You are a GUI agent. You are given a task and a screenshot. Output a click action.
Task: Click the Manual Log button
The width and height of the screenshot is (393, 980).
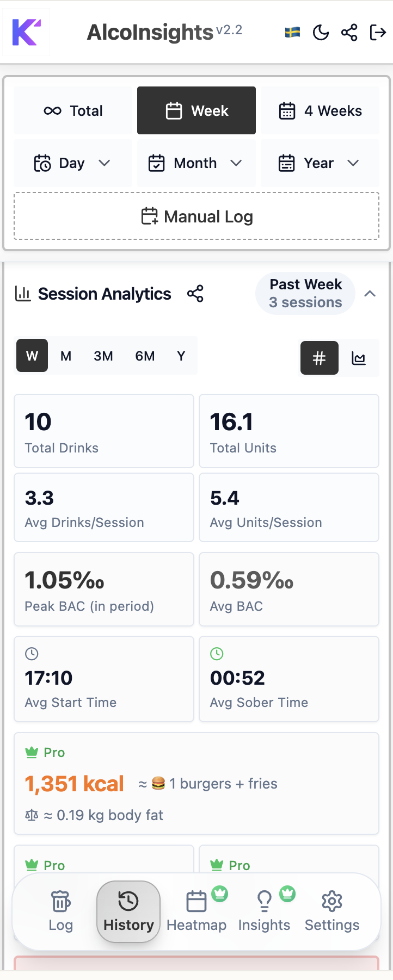[196, 216]
